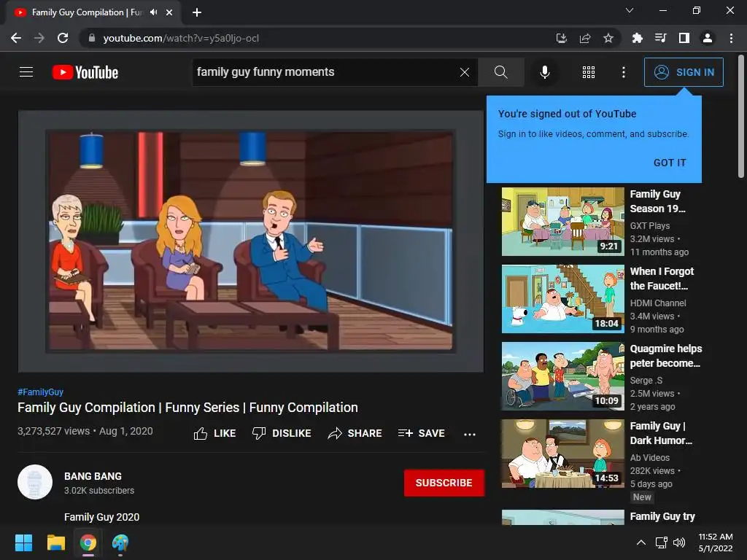Open the YouTube apps grid icon
The width and height of the screenshot is (747, 560).
589,72
